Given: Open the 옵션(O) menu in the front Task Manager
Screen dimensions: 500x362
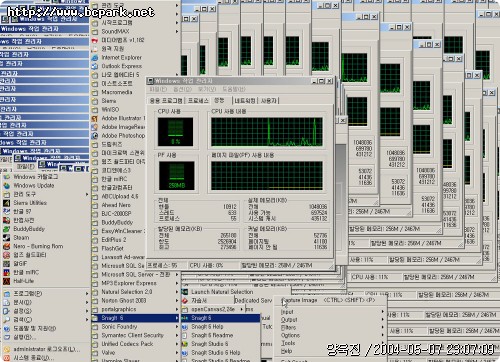Looking at the screenshot, I should pos(182,89).
